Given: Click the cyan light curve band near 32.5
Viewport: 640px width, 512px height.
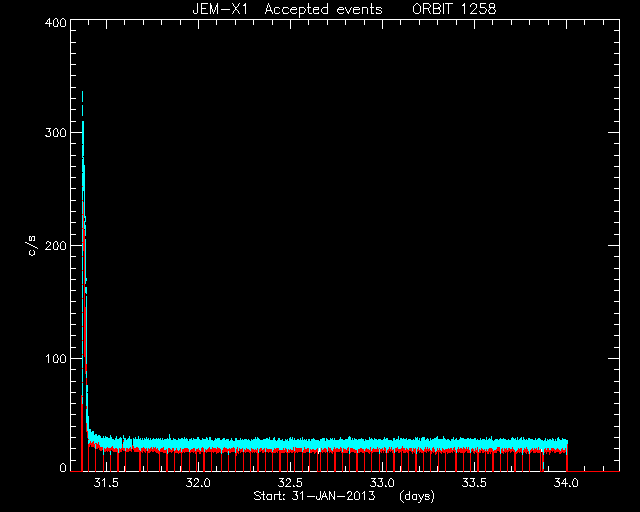Looking at the screenshot, I should [x=290, y=444].
